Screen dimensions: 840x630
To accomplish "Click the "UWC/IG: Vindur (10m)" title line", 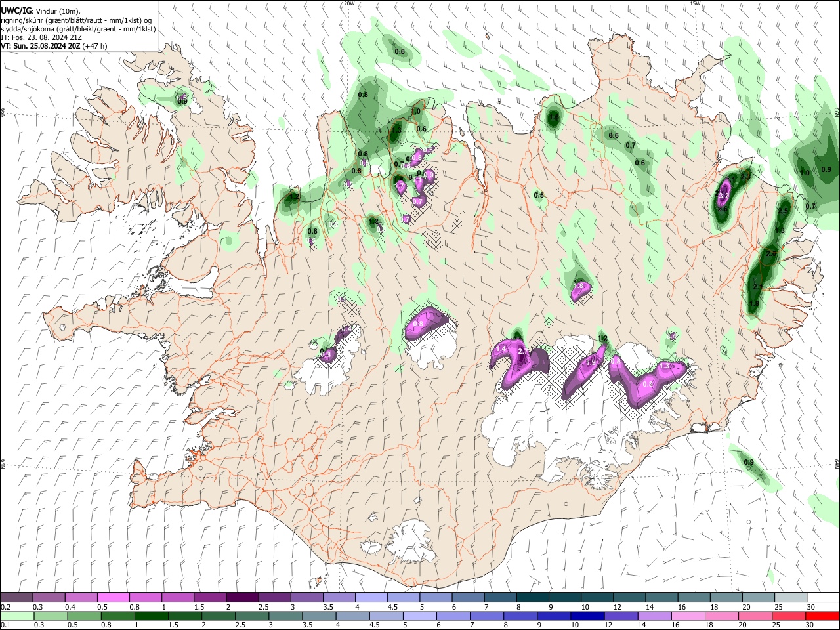I will click(41, 11).
